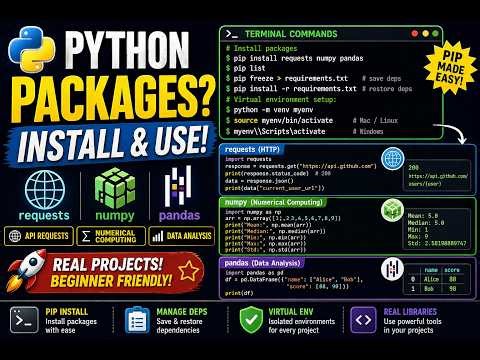Click the round cube icon in numpy panel
Image resolution: width=480 pixels, height=360 pixels.
coord(393,210)
